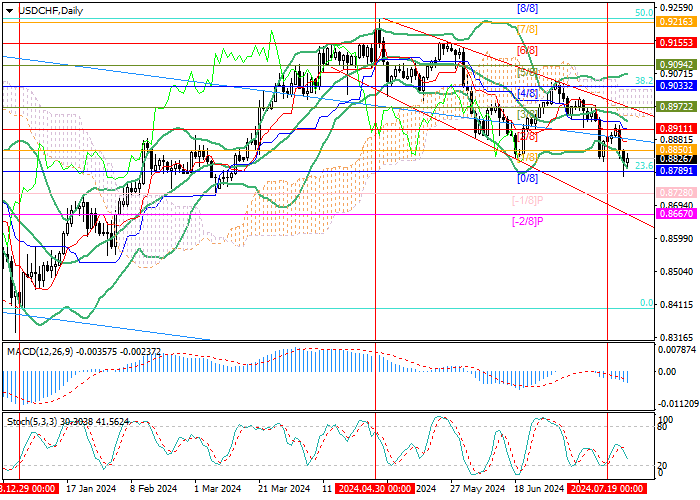Select the Stoch(5,3,3) indicator label

(x=32, y=421)
